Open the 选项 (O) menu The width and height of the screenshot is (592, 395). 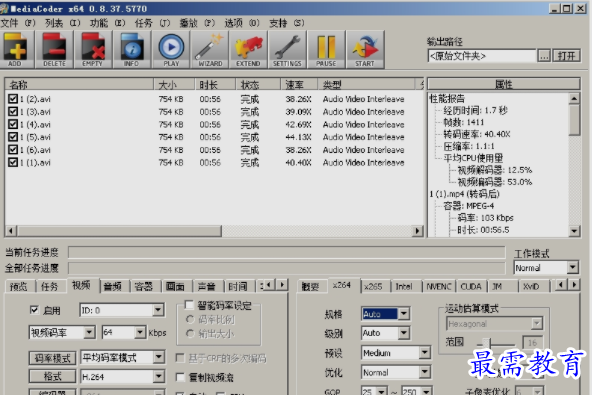click(x=242, y=23)
